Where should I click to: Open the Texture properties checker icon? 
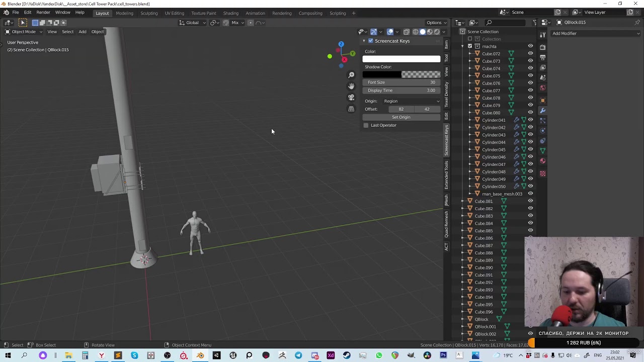click(x=543, y=173)
